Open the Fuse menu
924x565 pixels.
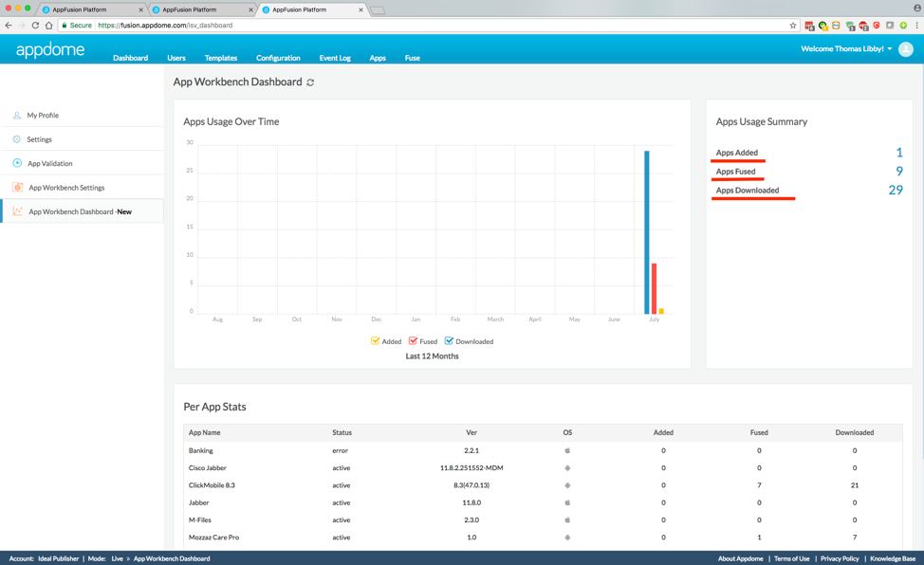[x=413, y=58]
